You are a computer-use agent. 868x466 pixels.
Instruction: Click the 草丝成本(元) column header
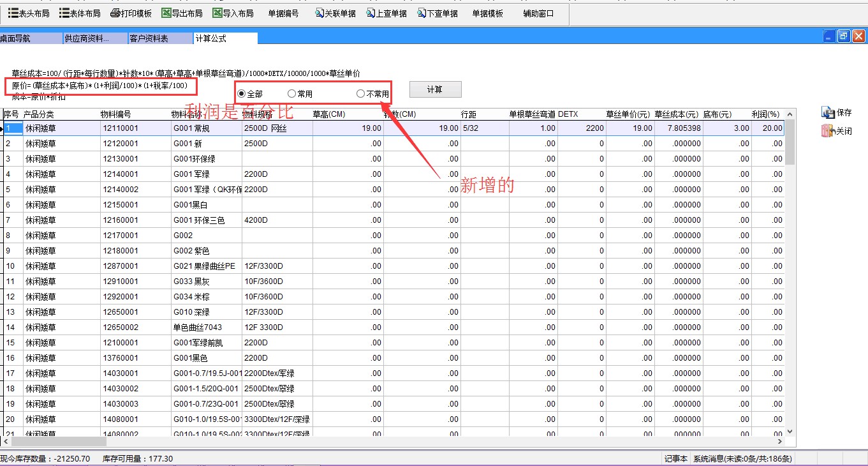tap(677, 114)
